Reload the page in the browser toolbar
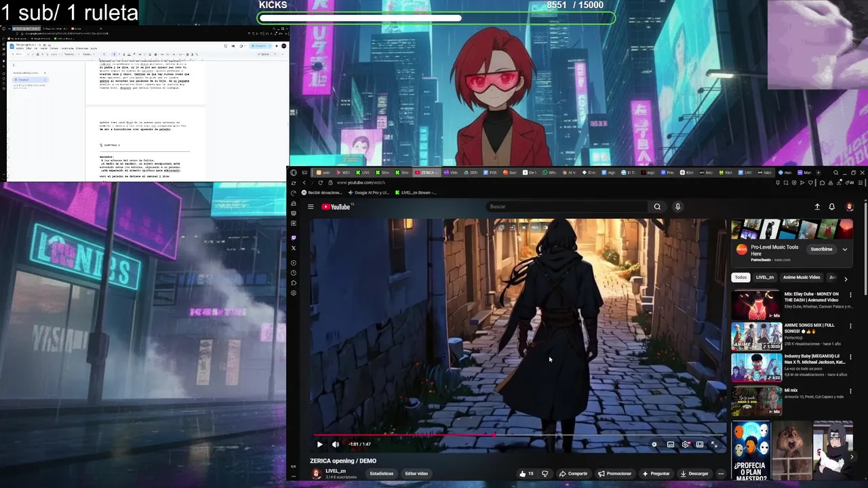 click(320, 182)
